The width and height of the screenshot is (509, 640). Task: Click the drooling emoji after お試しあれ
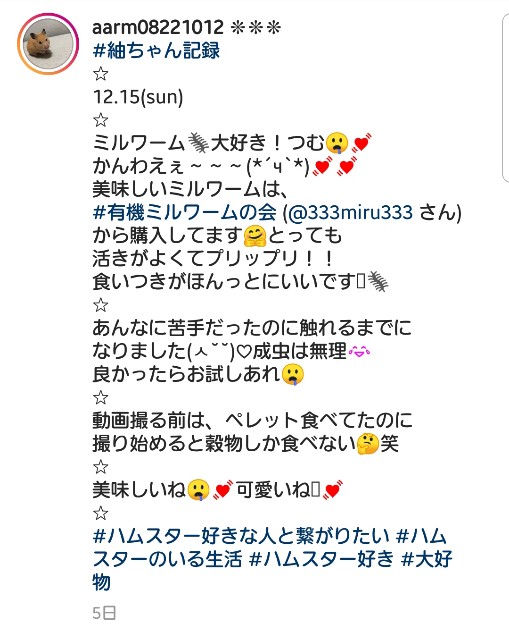(293, 375)
